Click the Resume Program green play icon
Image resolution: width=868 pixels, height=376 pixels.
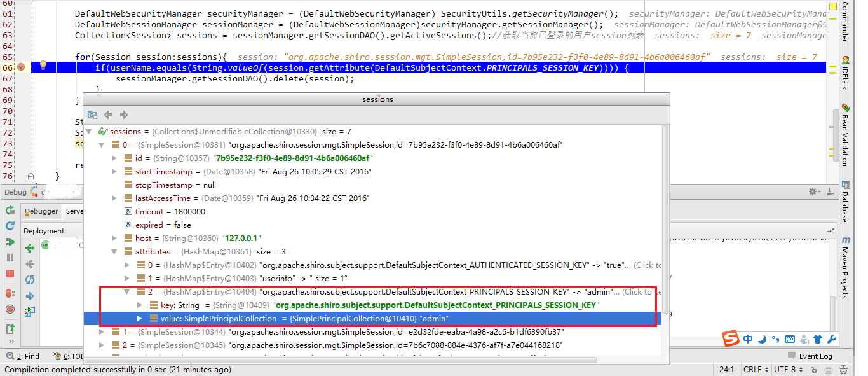click(x=10, y=242)
